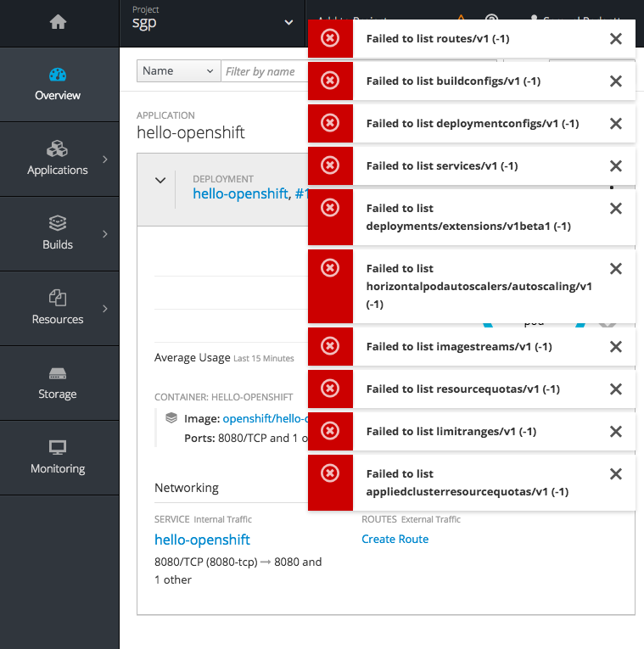Open the hello-openshift deployment link
Image resolution: width=644 pixels, height=649 pixels.
click(240, 193)
